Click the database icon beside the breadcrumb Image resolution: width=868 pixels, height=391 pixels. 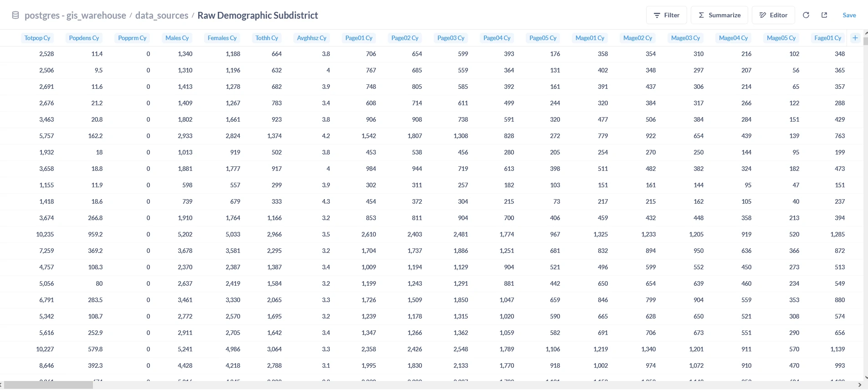15,15
